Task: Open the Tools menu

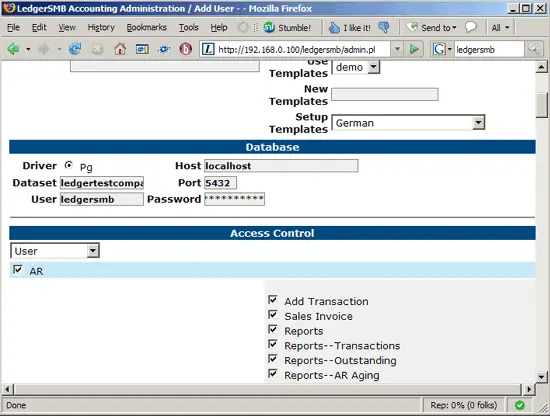Action: pos(189,27)
